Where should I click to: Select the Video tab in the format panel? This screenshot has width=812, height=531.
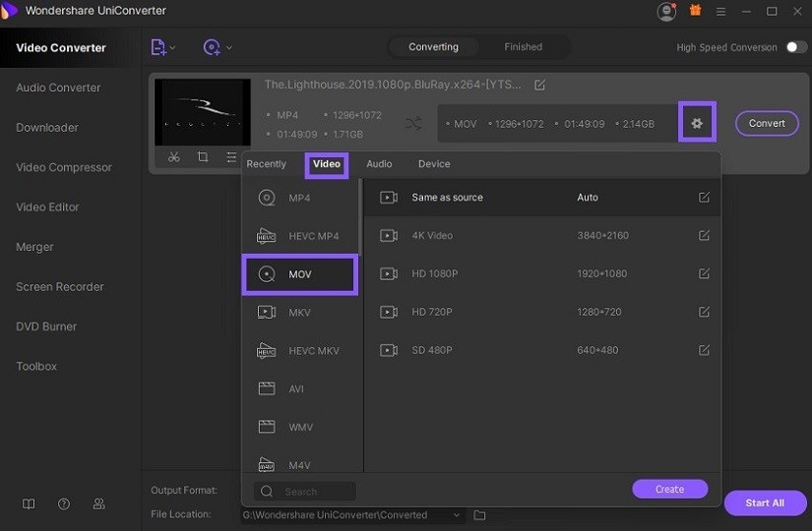(326, 164)
